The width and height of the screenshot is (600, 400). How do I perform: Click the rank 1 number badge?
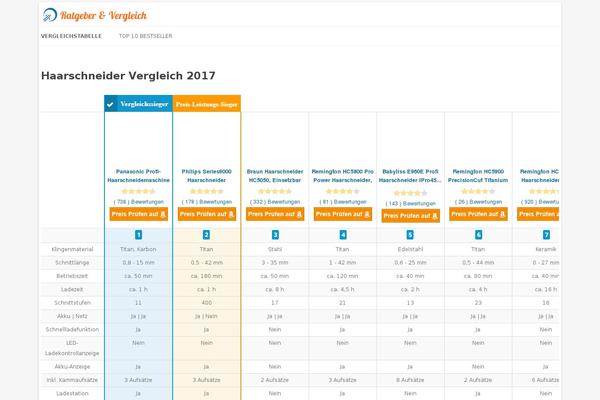(139, 235)
